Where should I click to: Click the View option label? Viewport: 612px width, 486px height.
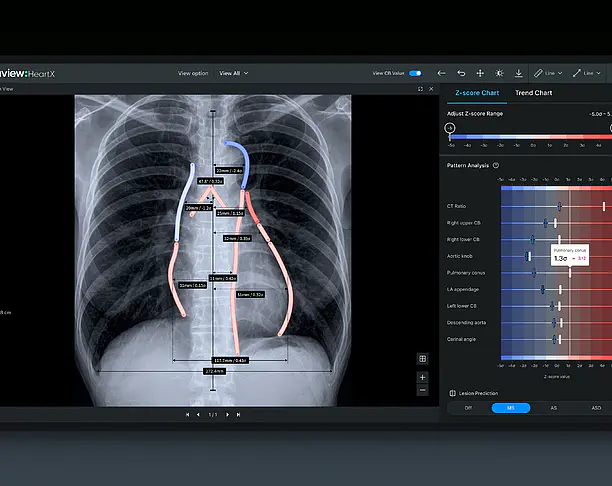click(193, 73)
